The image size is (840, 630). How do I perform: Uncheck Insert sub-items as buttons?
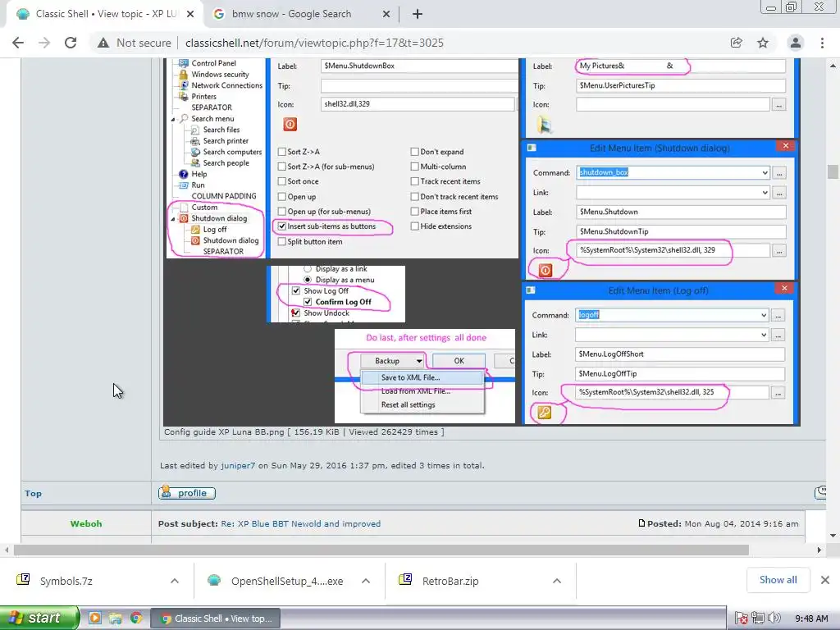click(282, 226)
